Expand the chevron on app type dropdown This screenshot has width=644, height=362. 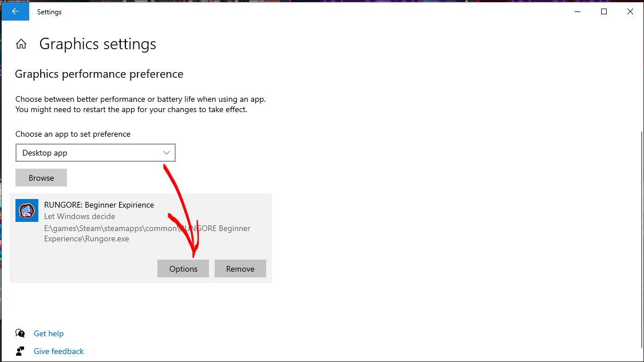pyautogui.click(x=167, y=153)
